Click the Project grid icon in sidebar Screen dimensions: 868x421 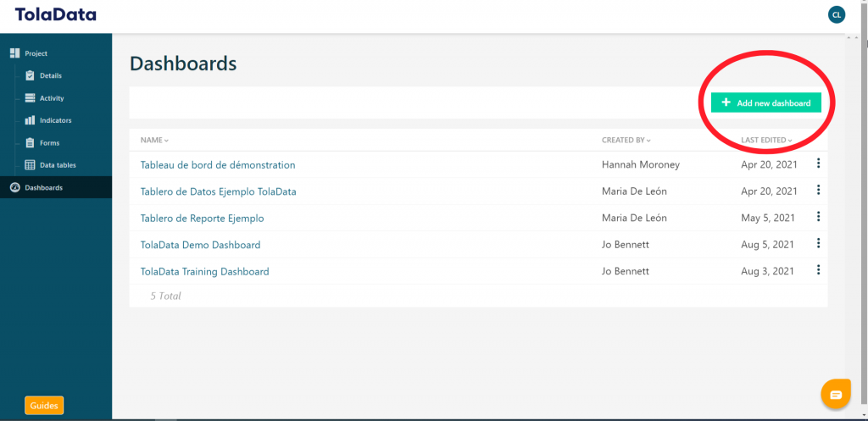click(x=15, y=53)
